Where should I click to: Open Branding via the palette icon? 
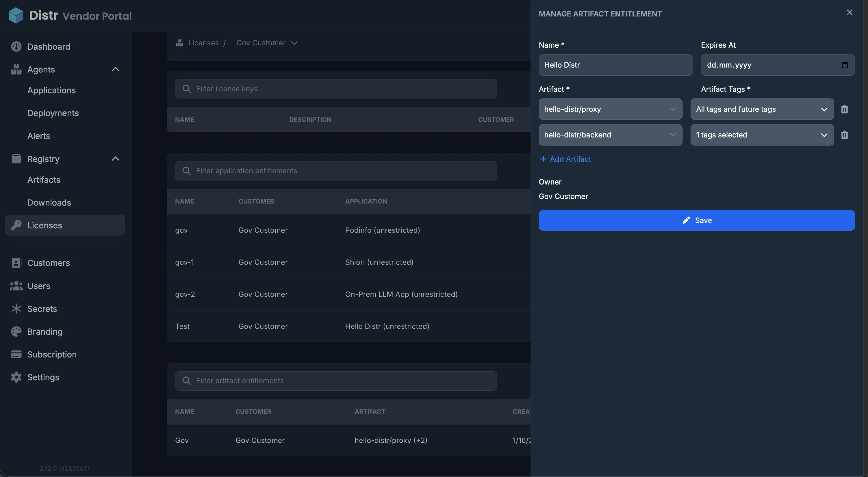pyautogui.click(x=16, y=331)
